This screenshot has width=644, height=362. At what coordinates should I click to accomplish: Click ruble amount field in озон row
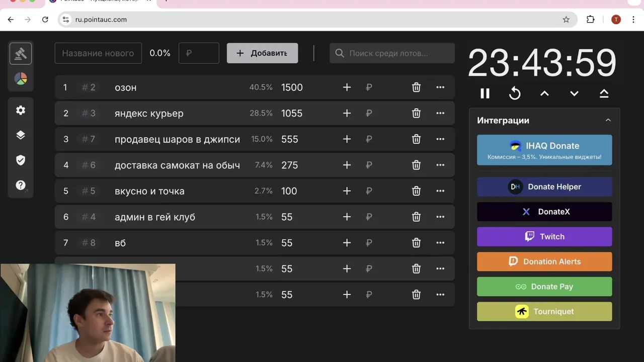(369, 87)
